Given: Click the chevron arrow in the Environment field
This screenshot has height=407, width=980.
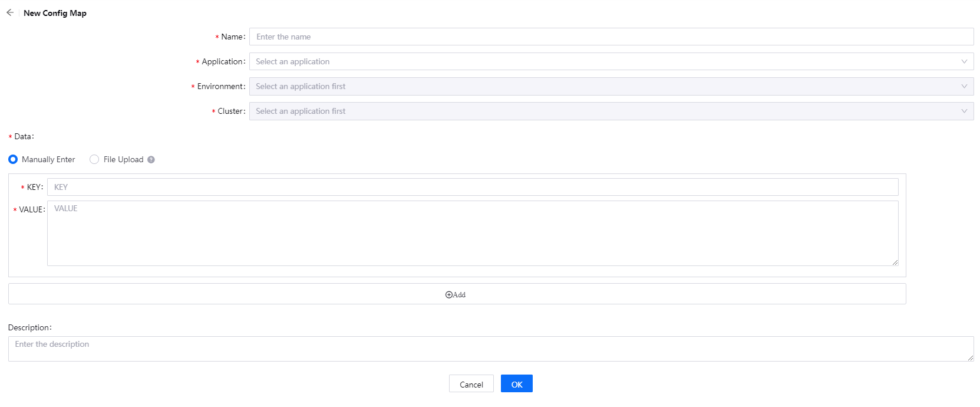Looking at the screenshot, I should point(964,86).
